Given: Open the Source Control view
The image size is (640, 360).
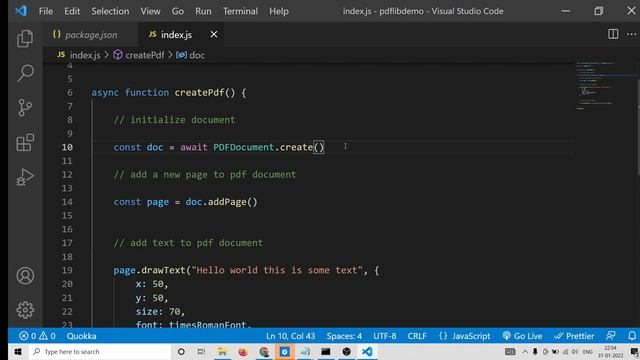Looking at the screenshot, I should [x=25, y=108].
